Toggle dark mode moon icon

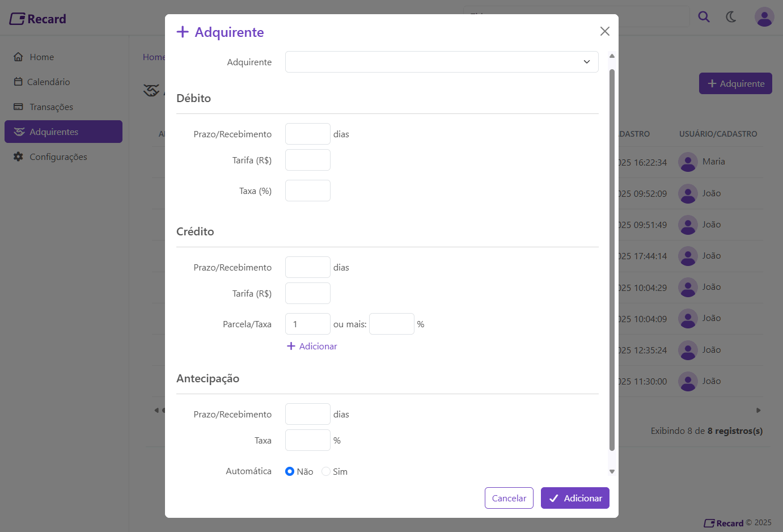[x=731, y=17]
